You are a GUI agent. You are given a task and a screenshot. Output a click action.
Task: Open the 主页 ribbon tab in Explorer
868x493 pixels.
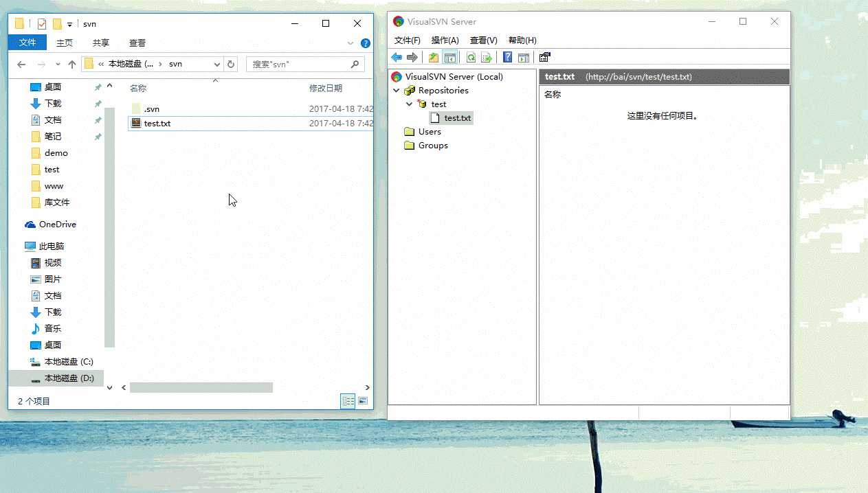[x=65, y=43]
